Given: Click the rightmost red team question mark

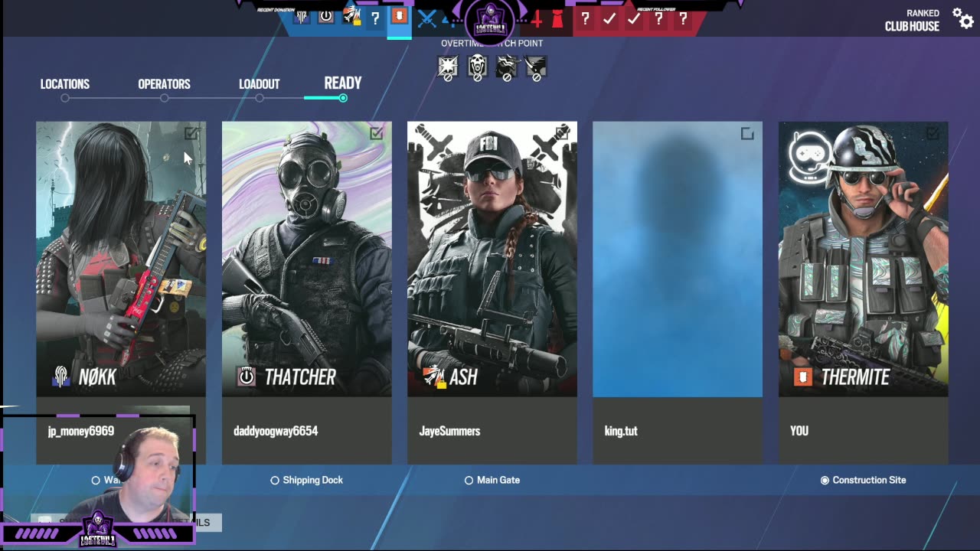Looking at the screenshot, I should coord(683,18).
